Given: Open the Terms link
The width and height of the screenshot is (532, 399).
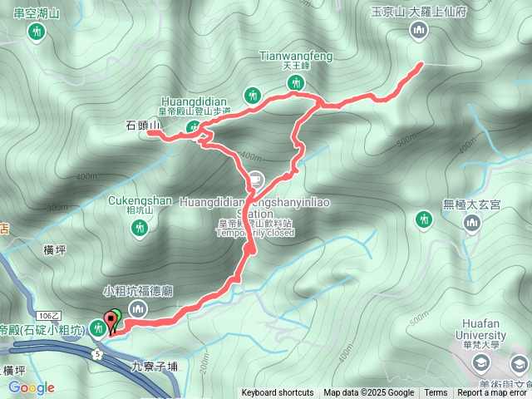Looking at the screenshot, I should [436, 393].
